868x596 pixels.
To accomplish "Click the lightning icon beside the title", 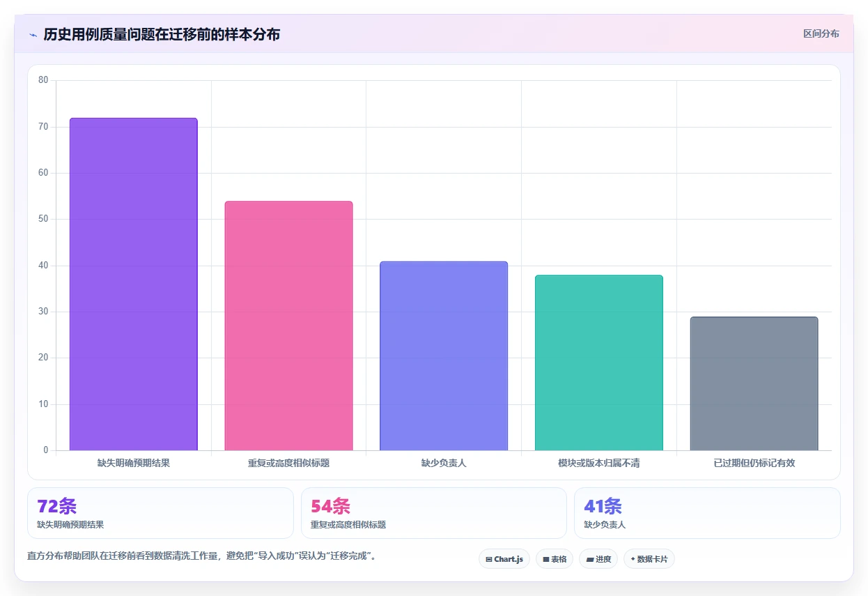I will pyautogui.click(x=33, y=35).
